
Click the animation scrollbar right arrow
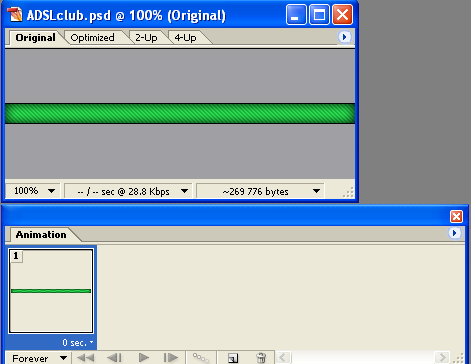(x=442, y=358)
